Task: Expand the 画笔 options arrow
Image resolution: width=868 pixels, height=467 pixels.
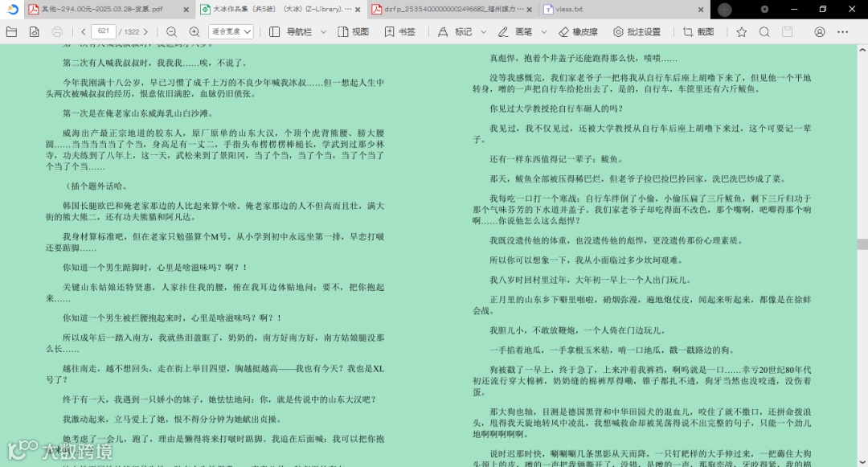Action: coord(543,32)
